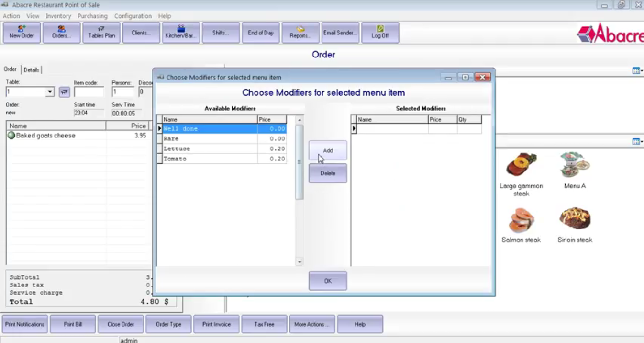The width and height of the screenshot is (644, 343).
Task: Click the Add modifier button
Action: [328, 150]
